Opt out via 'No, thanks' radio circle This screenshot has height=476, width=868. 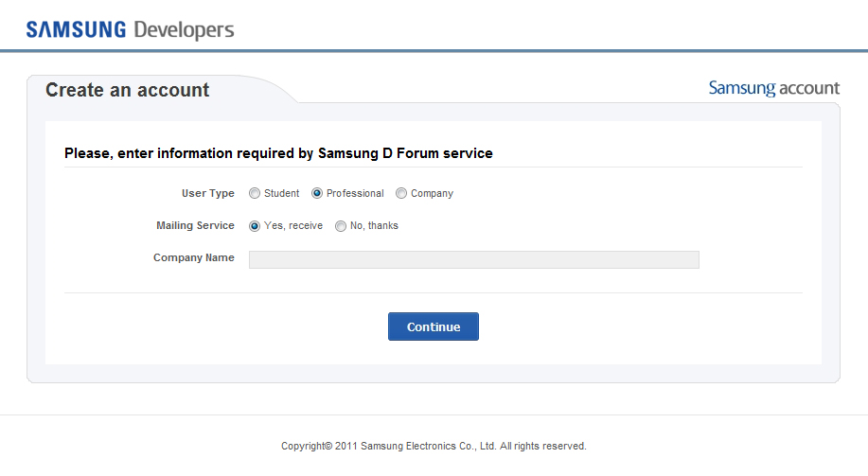341,226
